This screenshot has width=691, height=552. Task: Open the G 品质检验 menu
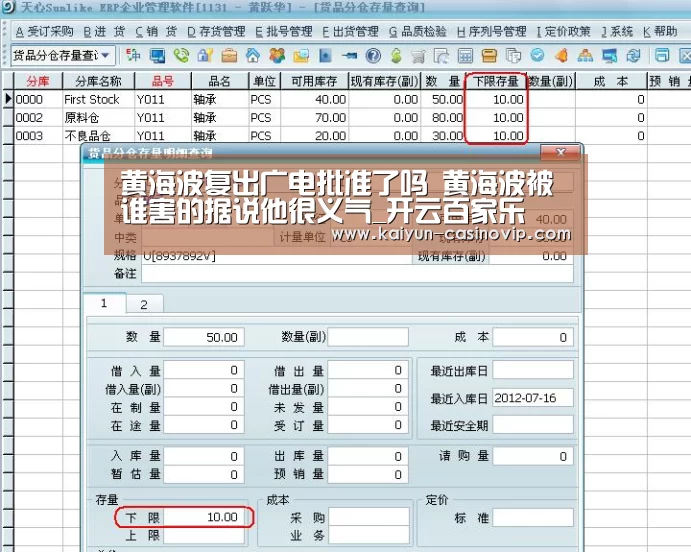[x=418, y=31]
